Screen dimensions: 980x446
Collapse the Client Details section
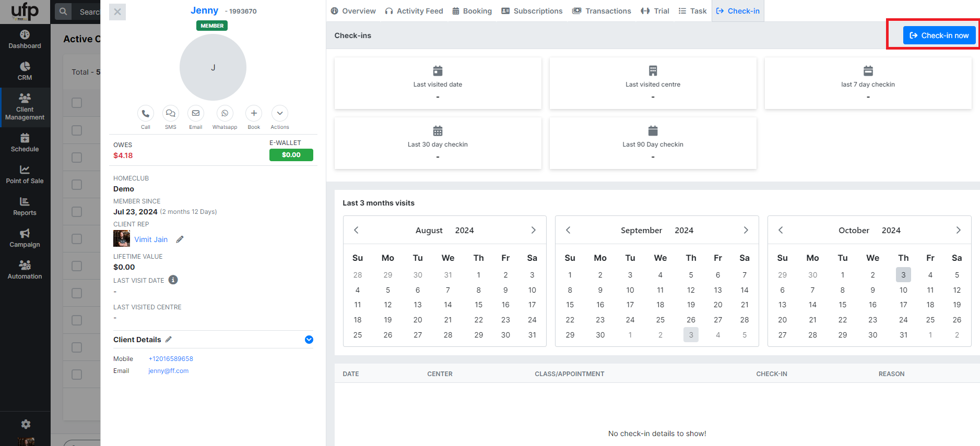coord(309,340)
